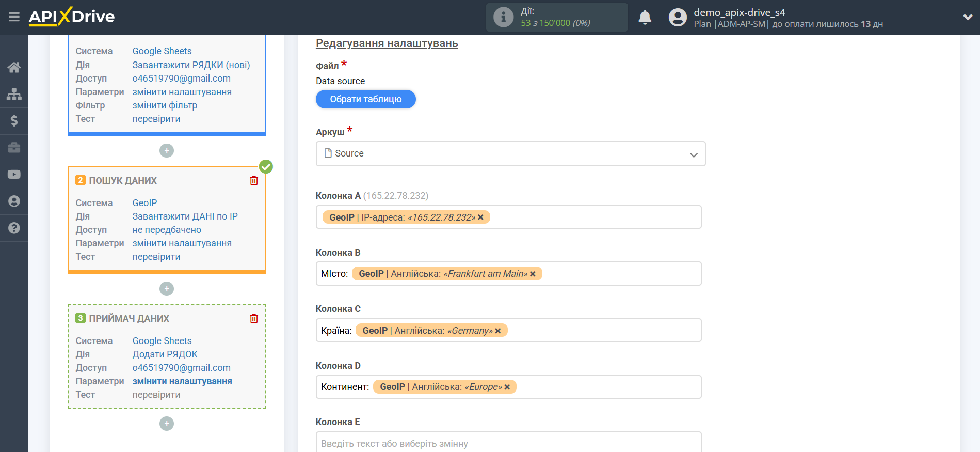Image resolution: width=980 pixels, height=452 pixels.
Task: Remove the Europe tag
Action: click(x=507, y=387)
